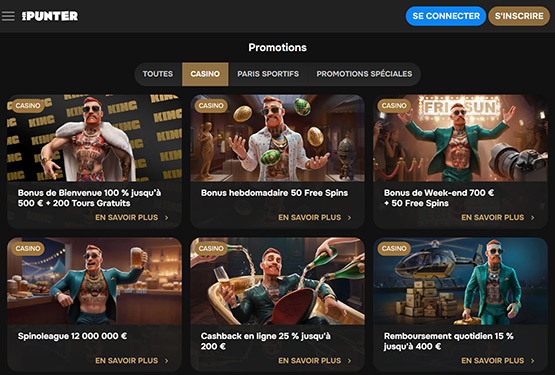Click Casino badge on Cashback card
The image size is (555, 375).
click(211, 249)
